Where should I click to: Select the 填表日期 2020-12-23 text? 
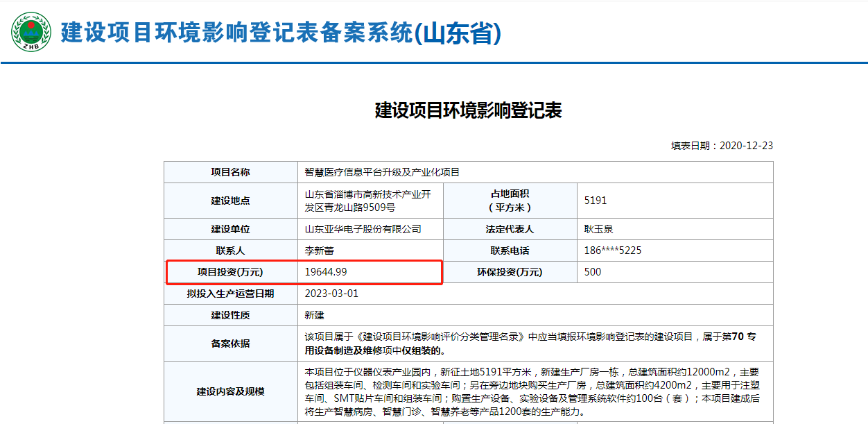point(721,146)
